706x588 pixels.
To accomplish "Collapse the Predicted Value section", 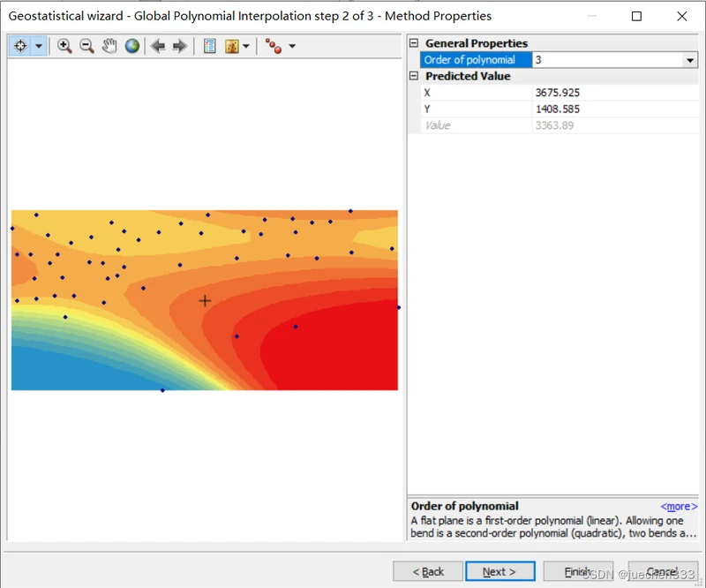I will point(414,76).
